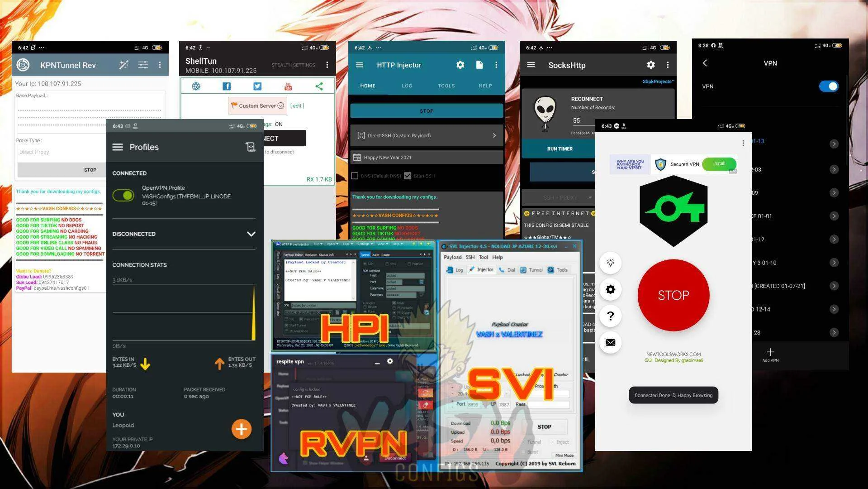Switch to the Dial tab in SVL Injector
Screen dimensions: 868x489
coord(507,270)
